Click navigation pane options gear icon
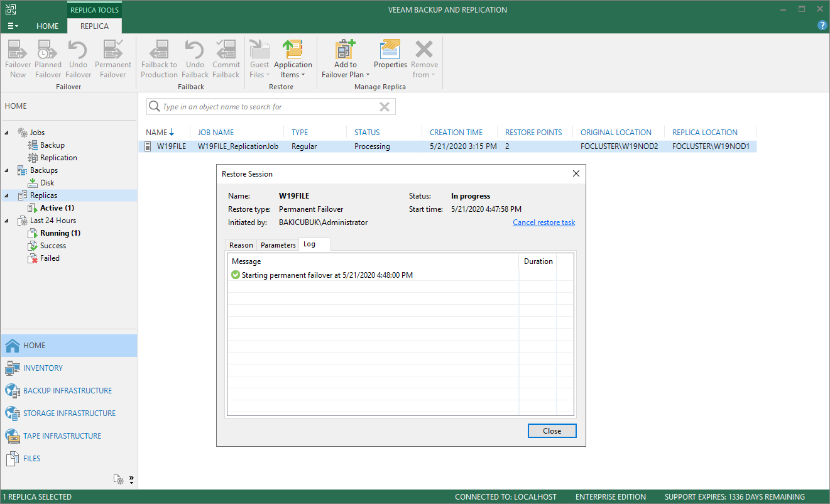 point(119,479)
